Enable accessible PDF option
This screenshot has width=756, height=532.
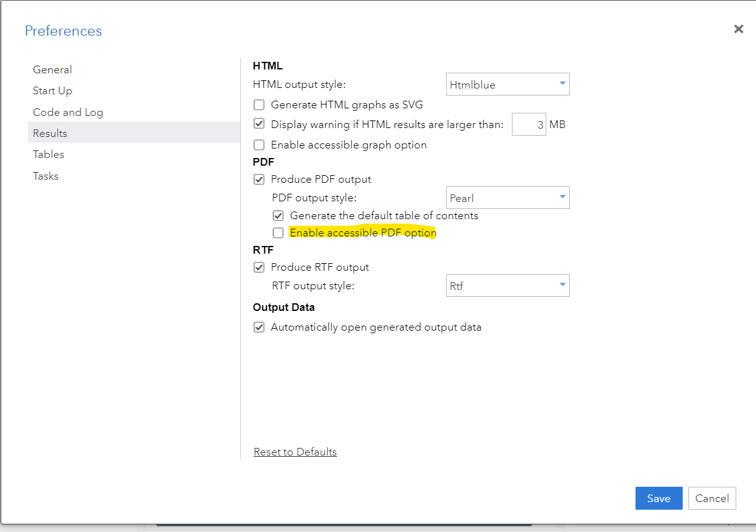pyautogui.click(x=278, y=233)
